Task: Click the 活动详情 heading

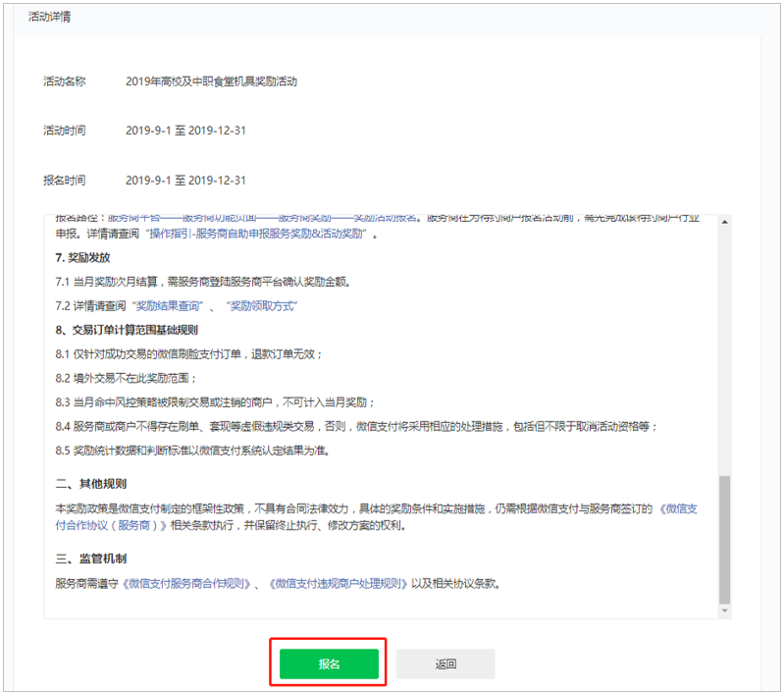Action: (x=49, y=17)
